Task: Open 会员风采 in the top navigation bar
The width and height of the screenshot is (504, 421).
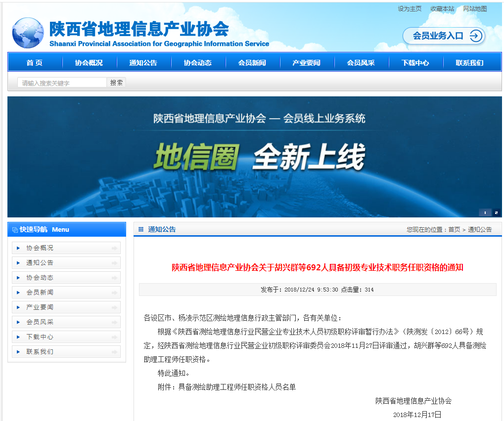Action: point(361,63)
